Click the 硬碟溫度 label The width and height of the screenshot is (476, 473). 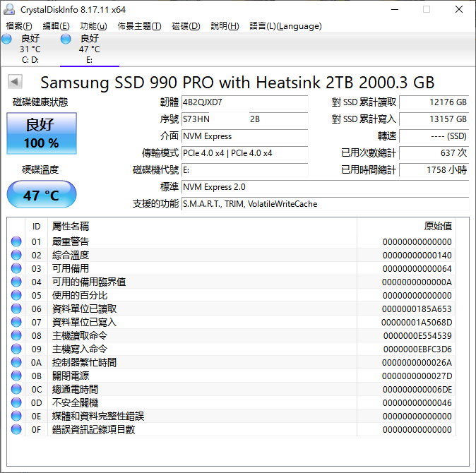pyautogui.click(x=40, y=169)
